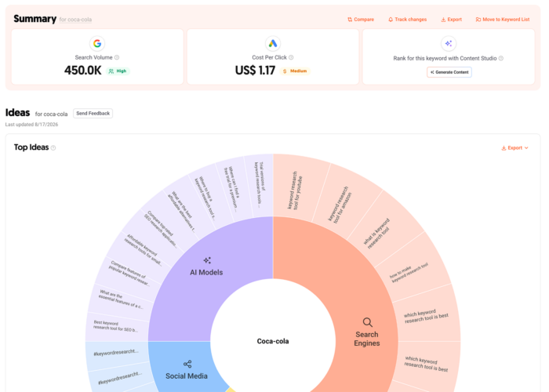The height and width of the screenshot is (392, 549).
Task: Click the High volume badge
Action: click(x=118, y=71)
